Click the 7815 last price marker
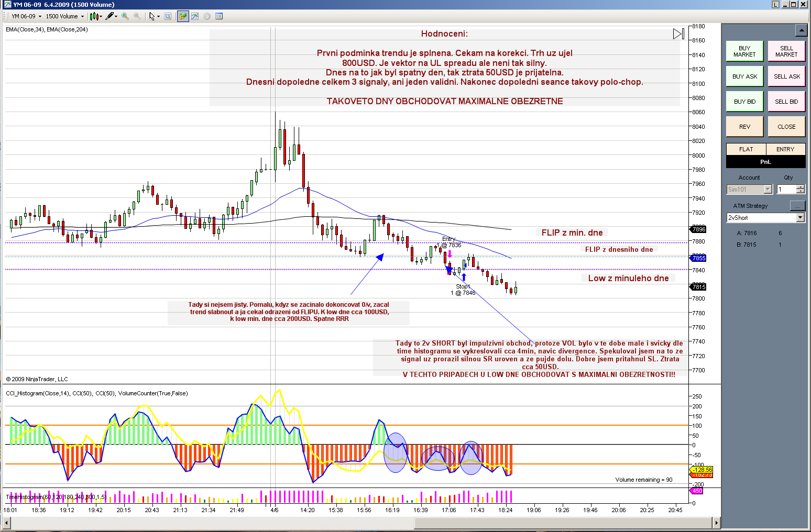 coord(699,287)
